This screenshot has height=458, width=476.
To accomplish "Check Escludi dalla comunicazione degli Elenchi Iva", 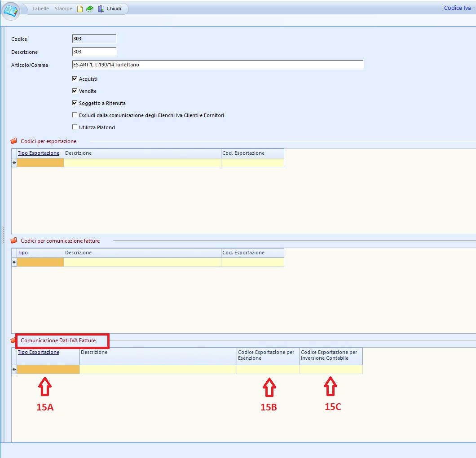I will pos(75,115).
